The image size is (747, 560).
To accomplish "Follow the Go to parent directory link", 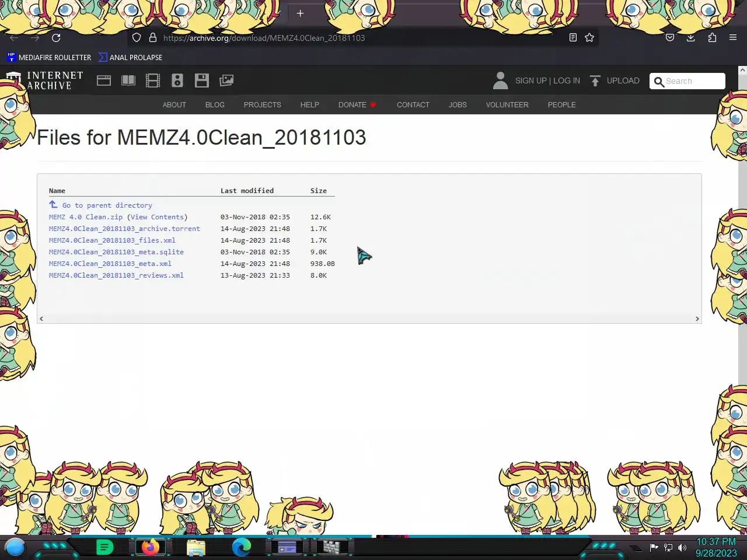I will [107, 205].
